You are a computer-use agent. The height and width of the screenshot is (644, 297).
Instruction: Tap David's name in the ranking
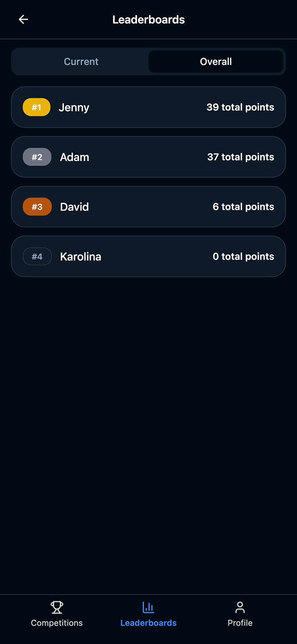click(x=74, y=207)
